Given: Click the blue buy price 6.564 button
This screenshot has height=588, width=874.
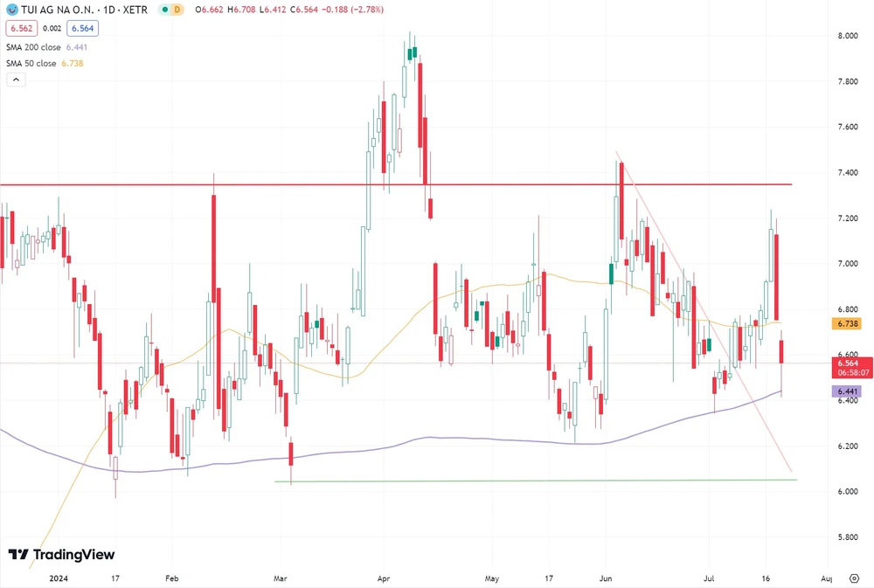Looking at the screenshot, I should 82,27.
